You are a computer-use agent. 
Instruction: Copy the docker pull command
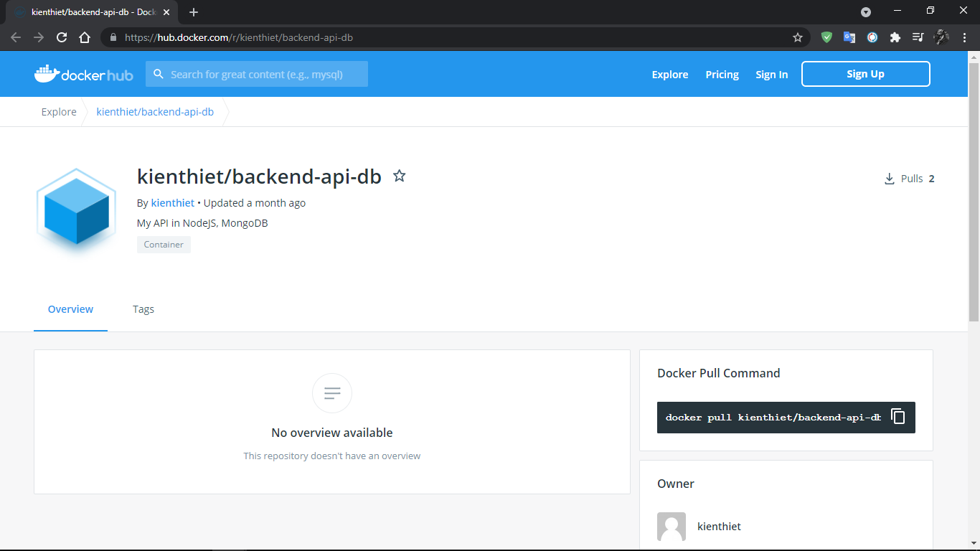pos(898,417)
